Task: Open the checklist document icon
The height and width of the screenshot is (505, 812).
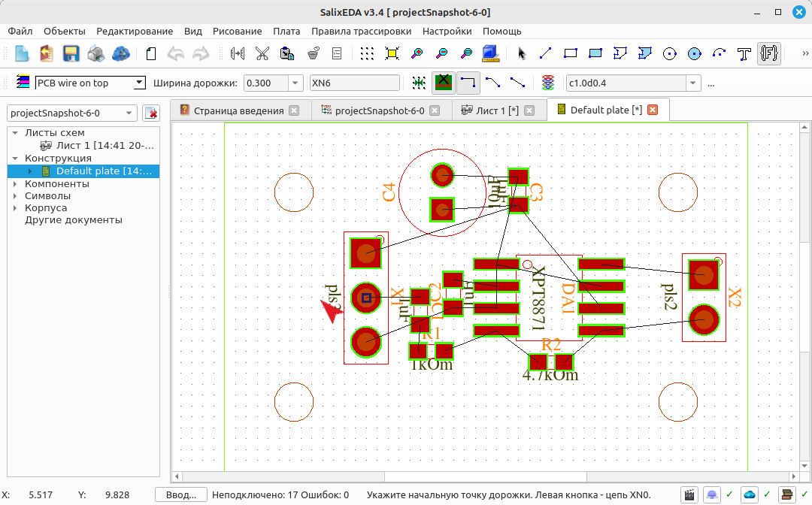Action: [x=337, y=53]
